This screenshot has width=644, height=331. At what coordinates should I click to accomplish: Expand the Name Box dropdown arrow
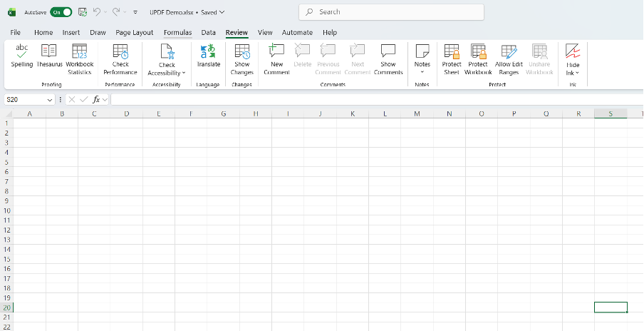(x=49, y=100)
